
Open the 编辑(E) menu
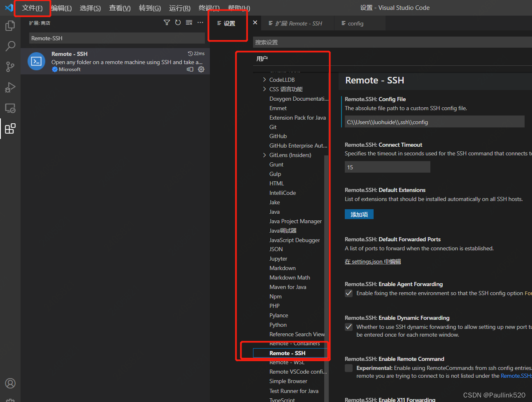tap(61, 8)
